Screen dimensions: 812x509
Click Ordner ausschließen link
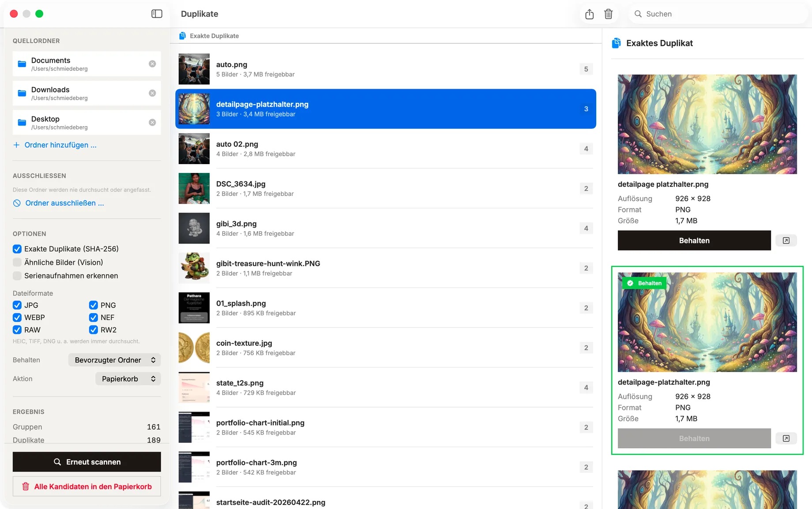[59, 203]
